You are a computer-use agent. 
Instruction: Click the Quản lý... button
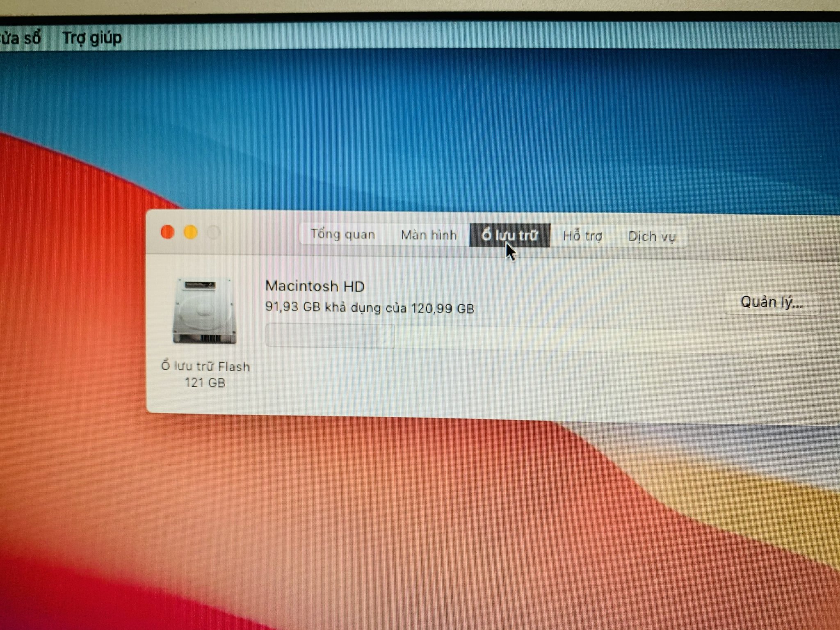772,303
